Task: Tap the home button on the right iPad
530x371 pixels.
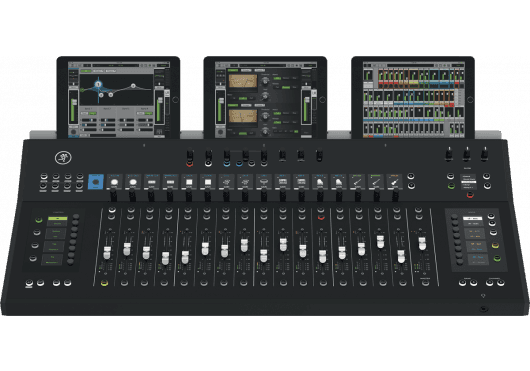Action: click(x=470, y=99)
